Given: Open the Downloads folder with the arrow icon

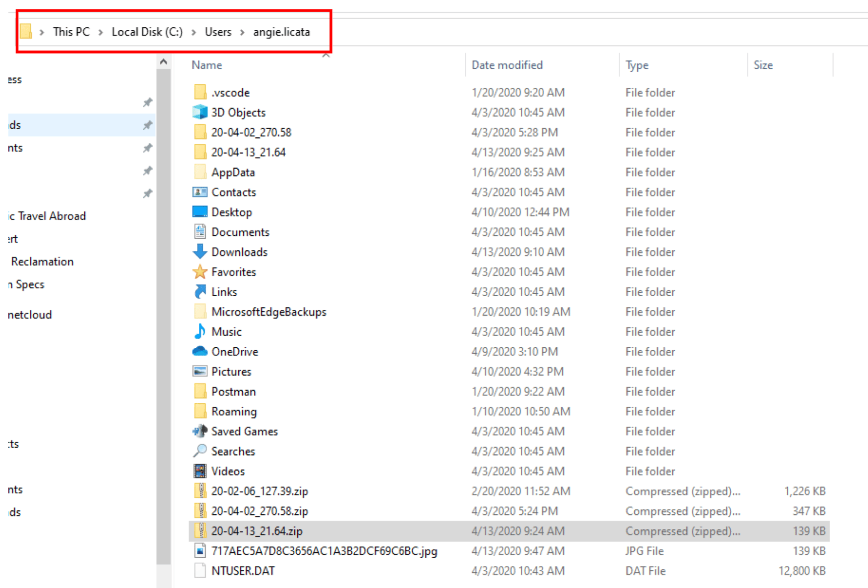Looking at the screenshot, I should [x=200, y=251].
